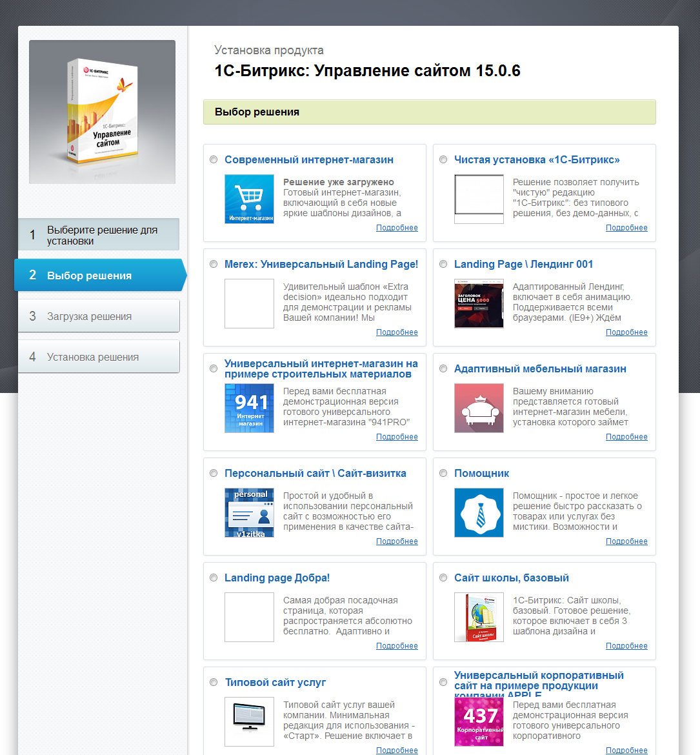
Task: Open Подробнее for строительных материалов store
Action: (397, 437)
